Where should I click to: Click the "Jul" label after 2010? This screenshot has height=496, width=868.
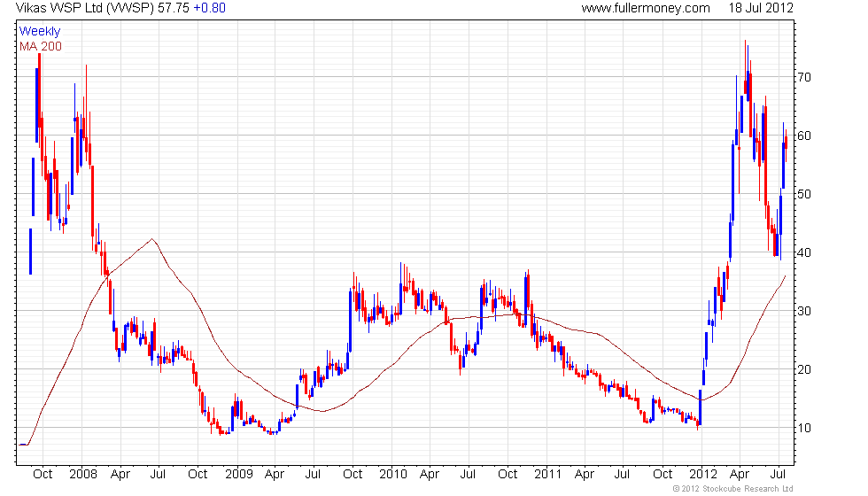click(468, 475)
